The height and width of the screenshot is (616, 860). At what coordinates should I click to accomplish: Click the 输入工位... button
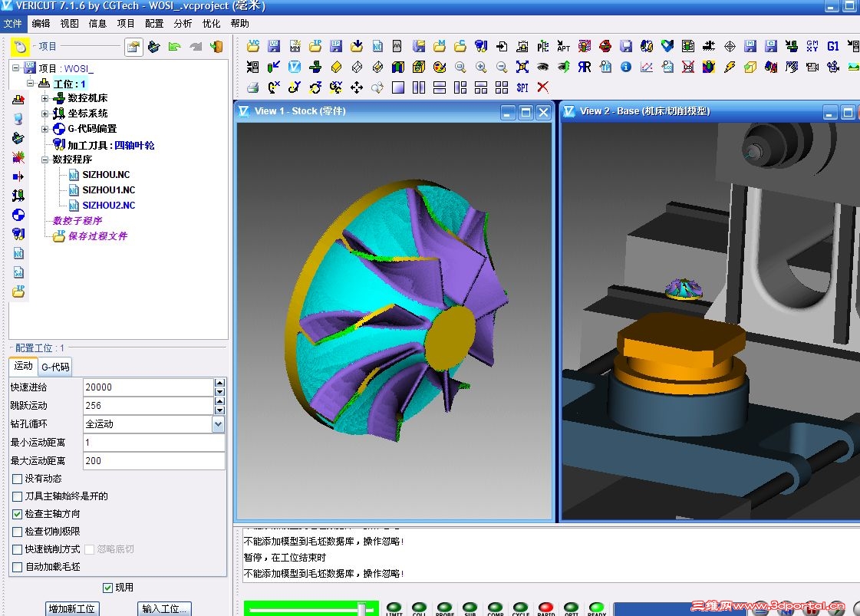point(164,608)
